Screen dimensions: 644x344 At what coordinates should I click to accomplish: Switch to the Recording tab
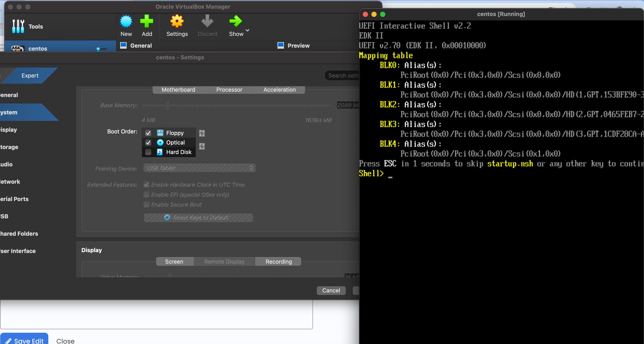point(278,262)
